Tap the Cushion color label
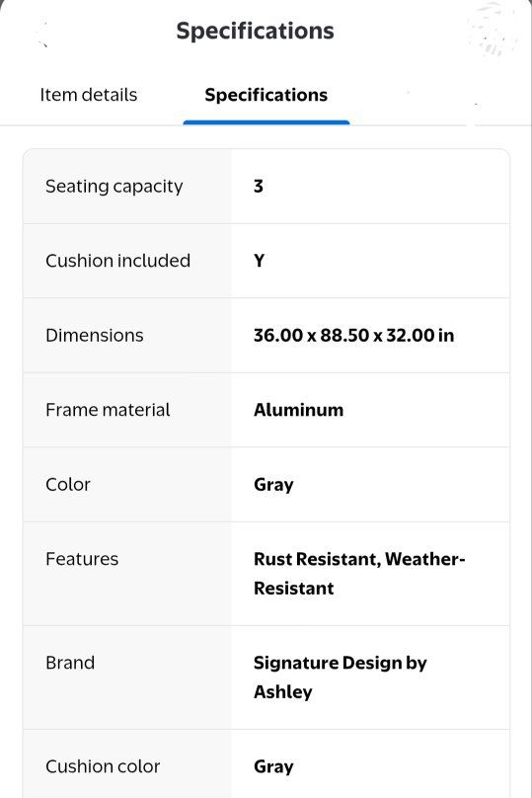Viewport: 532px width, 798px height. (103, 766)
